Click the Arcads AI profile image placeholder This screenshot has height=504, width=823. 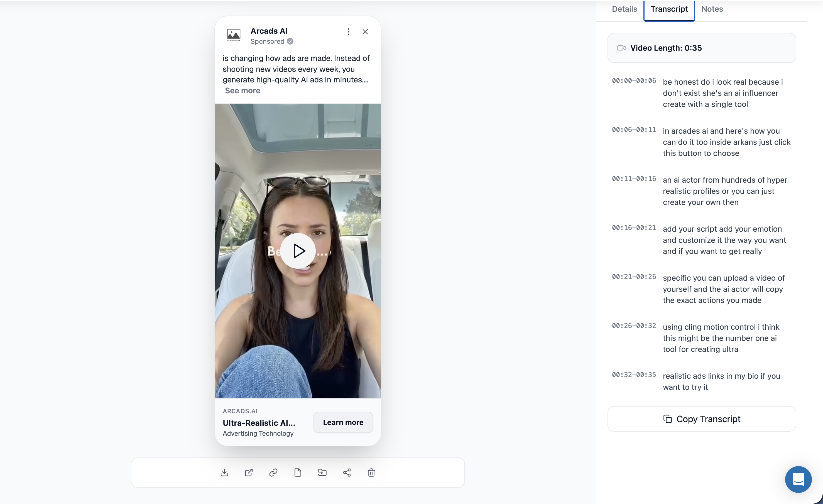(234, 35)
